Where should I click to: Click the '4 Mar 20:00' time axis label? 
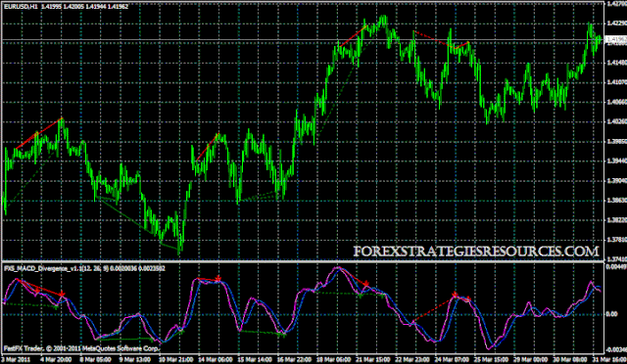coord(56,359)
